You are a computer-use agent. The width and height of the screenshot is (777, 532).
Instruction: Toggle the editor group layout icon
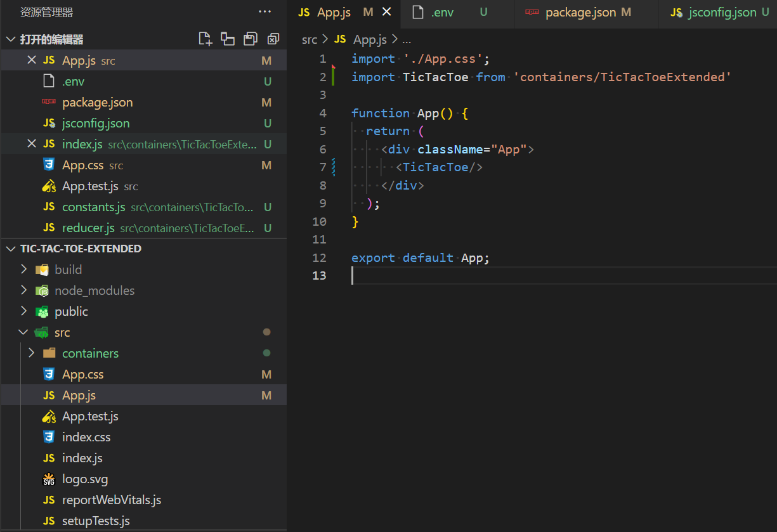pyautogui.click(x=228, y=39)
